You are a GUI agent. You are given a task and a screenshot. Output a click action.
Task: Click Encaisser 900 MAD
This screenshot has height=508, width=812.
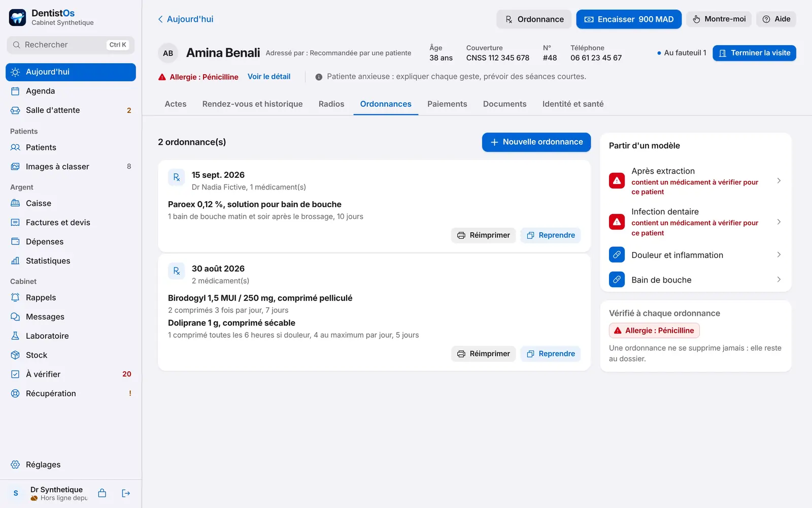(629, 19)
